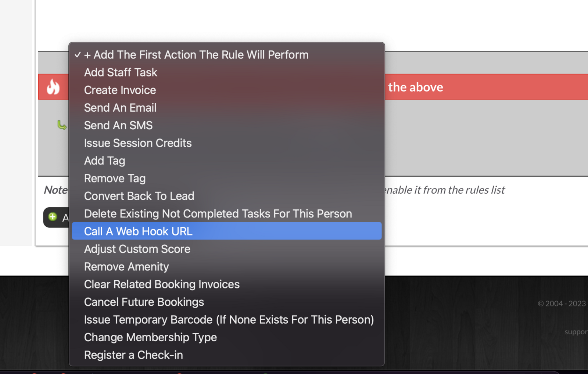Choose 'Add Staff Task' from the dropdown
Image resolution: width=588 pixels, height=374 pixels.
point(121,72)
